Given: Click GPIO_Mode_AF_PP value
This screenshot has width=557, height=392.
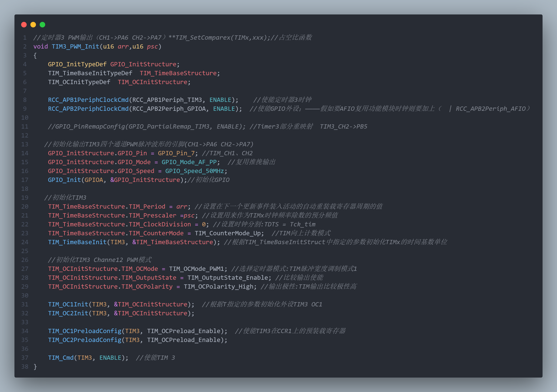Looking at the screenshot, I should (x=189, y=162).
